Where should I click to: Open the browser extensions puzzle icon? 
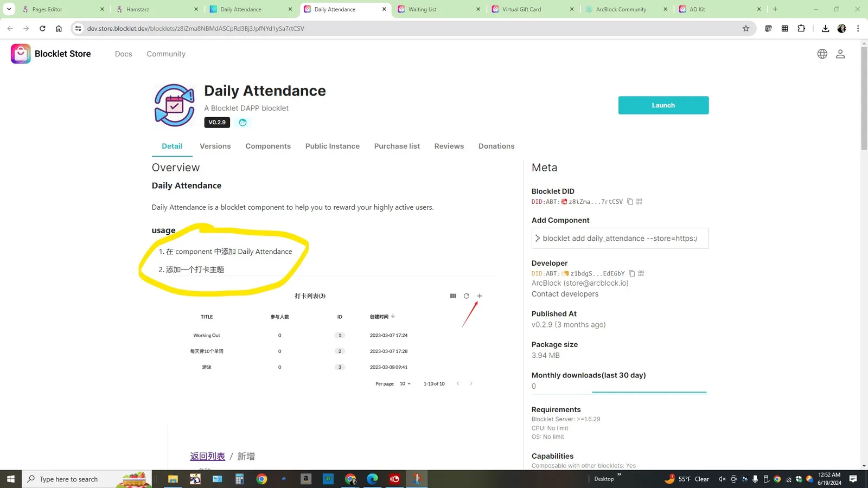pyautogui.click(x=801, y=29)
